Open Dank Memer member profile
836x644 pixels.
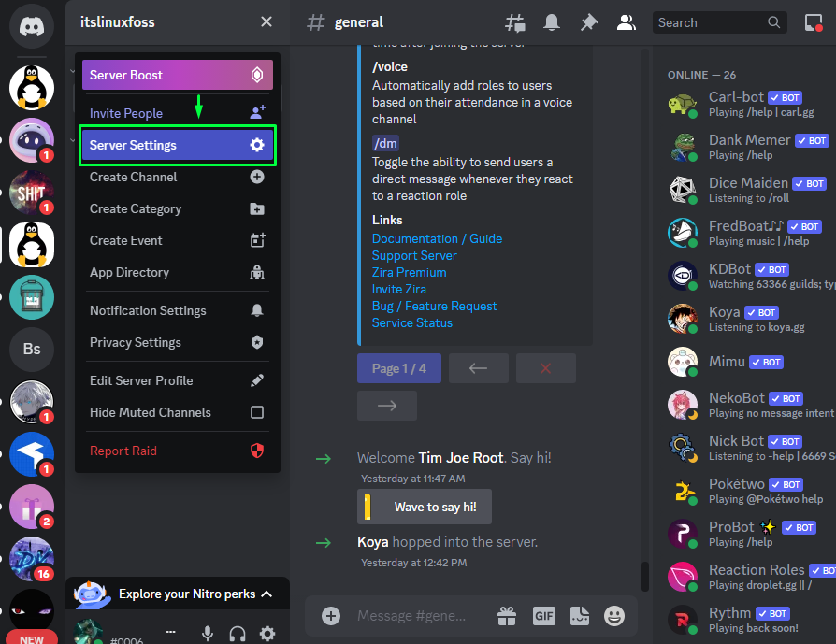[x=746, y=147]
